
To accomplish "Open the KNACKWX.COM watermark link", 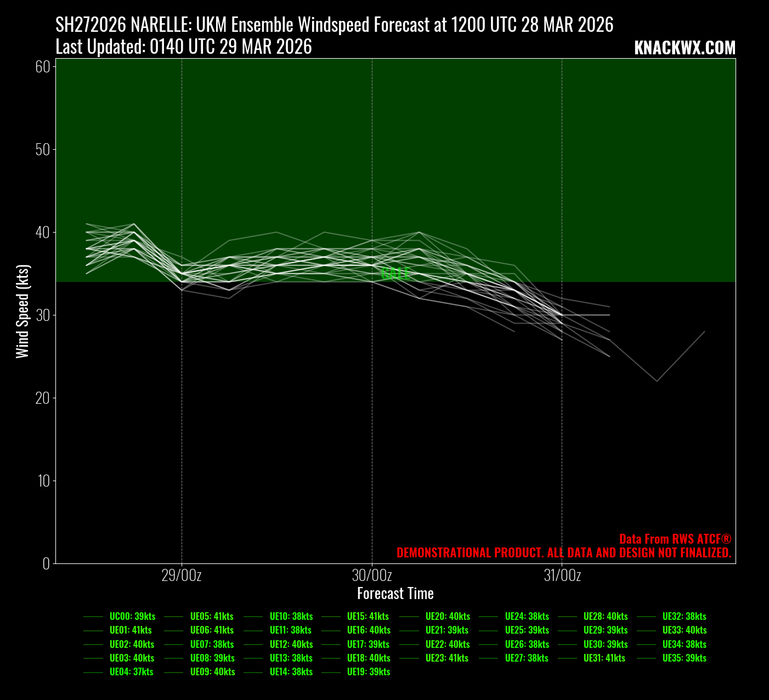I will pyautogui.click(x=685, y=48).
